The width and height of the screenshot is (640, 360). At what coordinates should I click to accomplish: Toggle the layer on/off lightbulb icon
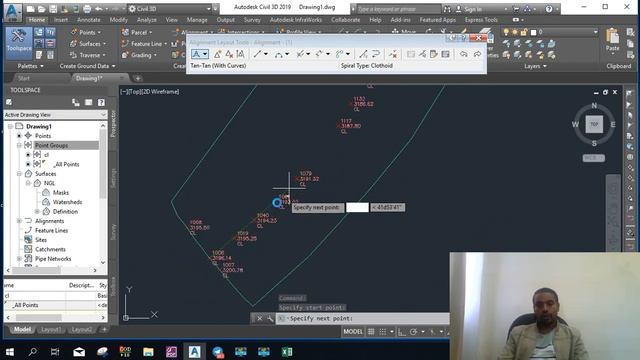506,32
